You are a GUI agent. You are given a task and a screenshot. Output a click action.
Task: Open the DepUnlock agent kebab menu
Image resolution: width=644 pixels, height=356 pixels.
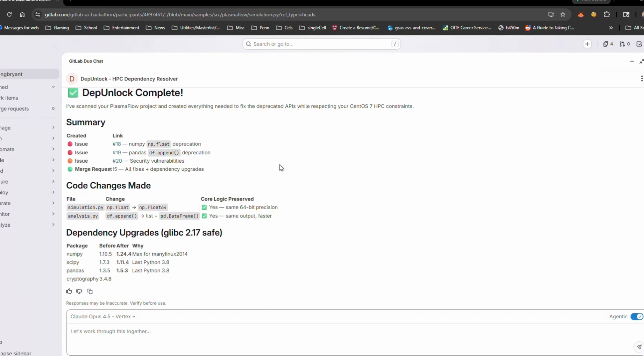(641, 79)
